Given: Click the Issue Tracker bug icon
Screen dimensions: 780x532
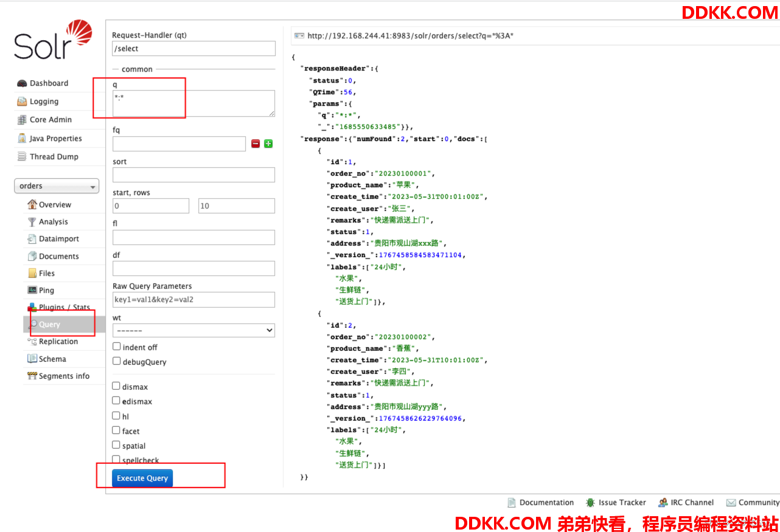Looking at the screenshot, I should (x=590, y=503).
